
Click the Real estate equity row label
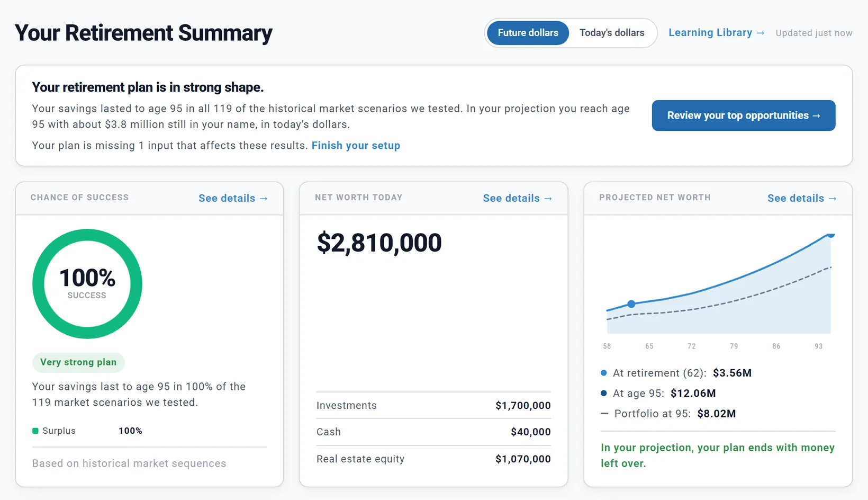pyautogui.click(x=360, y=459)
